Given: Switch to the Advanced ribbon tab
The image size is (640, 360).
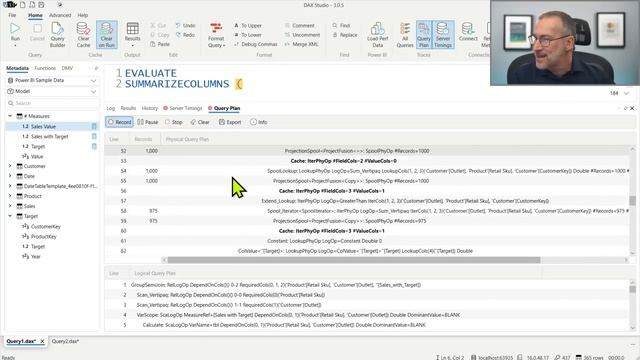Looking at the screenshot, I should coord(60,15).
